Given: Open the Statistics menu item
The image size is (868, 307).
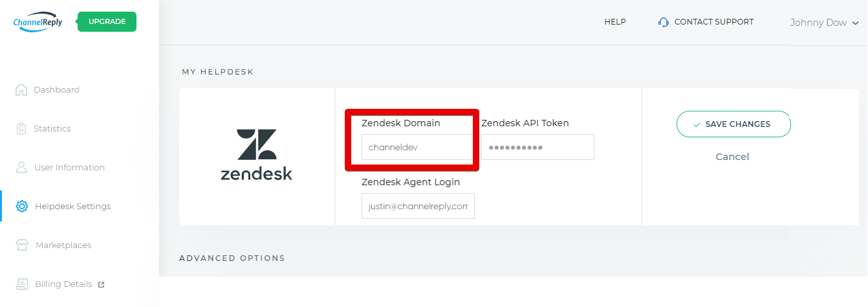Looking at the screenshot, I should pos(52,129).
